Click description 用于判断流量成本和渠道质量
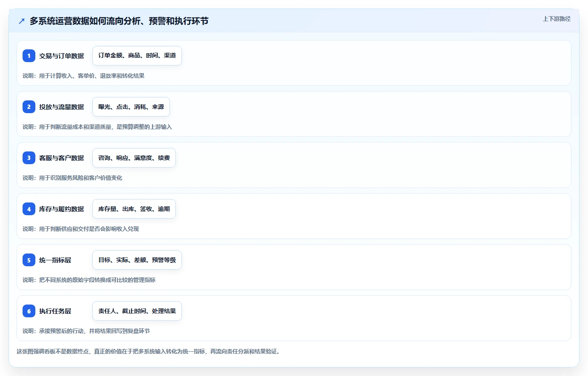 pyautogui.click(x=75, y=127)
